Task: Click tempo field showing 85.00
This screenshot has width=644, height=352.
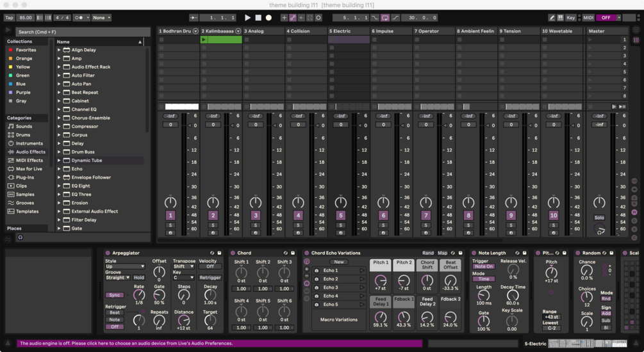Action: [26, 18]
